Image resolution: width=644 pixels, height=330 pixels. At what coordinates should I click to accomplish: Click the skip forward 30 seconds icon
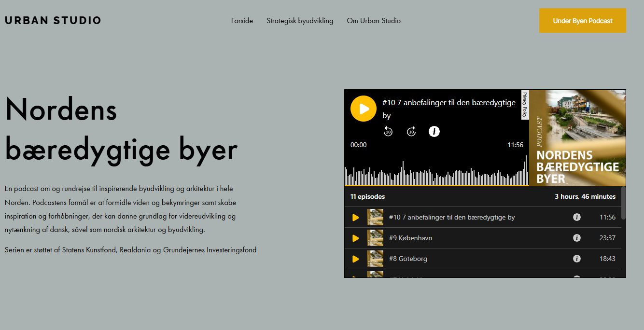click(x=411, y=131)
